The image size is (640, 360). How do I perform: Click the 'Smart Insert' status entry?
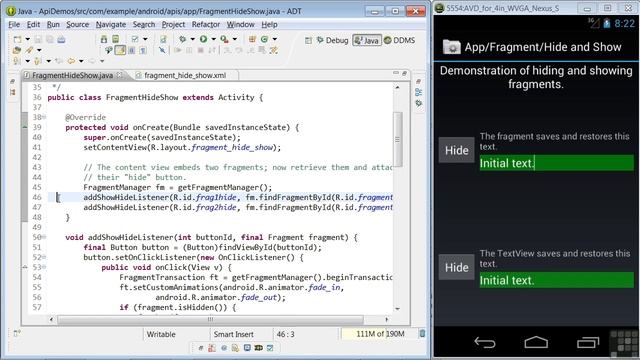(x=233, y=334)
